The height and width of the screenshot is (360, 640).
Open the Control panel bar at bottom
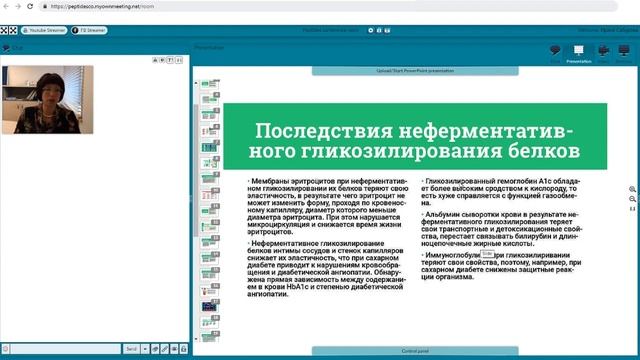(415, 351)
